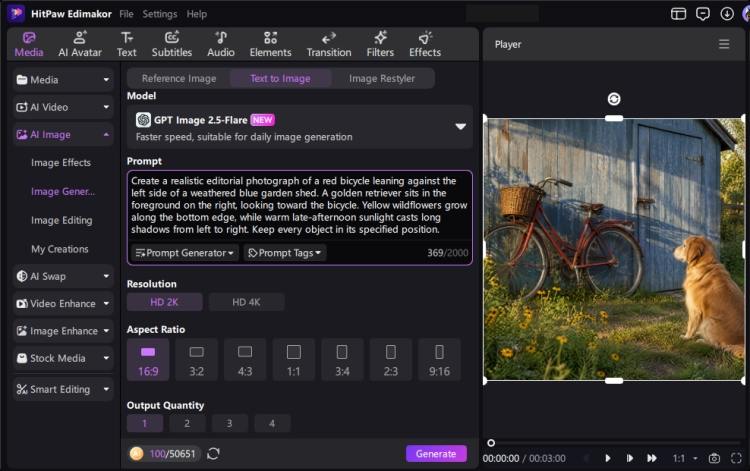Viewport: 750px width, 471px height.
Task: Open the Prompt Tags dropdown
Action: (x=285, y=252)
